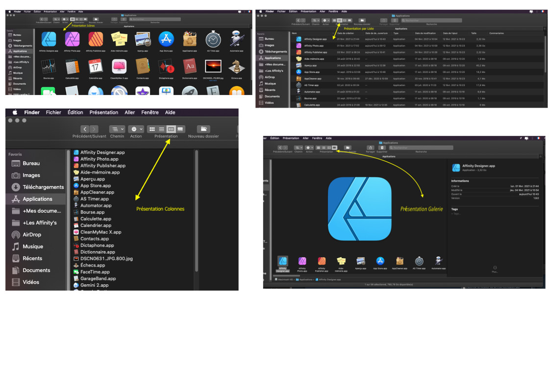Open Édition menu in the column view window
Image resolution: width=551 pixels, height=392 pixels.
[75, 112]
